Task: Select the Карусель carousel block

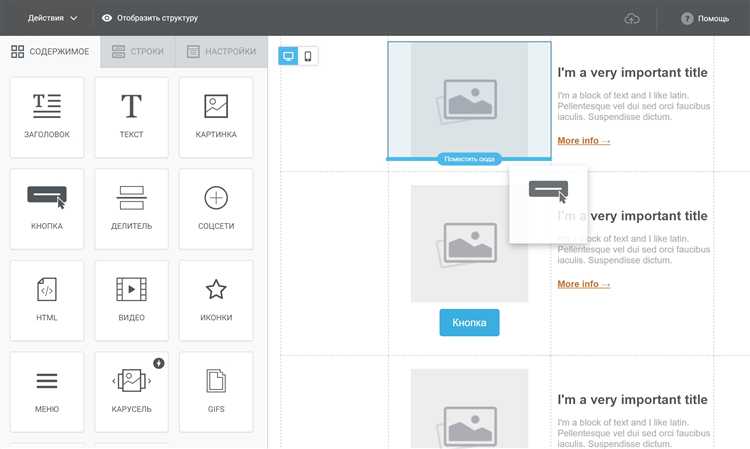Action: 132,392
